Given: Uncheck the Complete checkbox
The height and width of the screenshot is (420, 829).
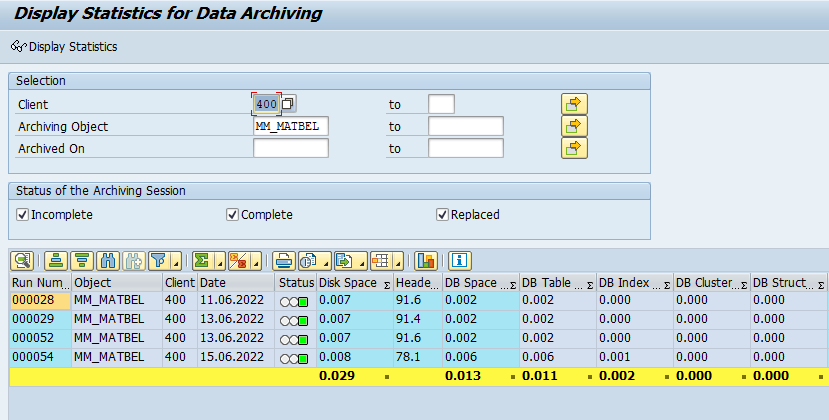Looking at the screenshot, I should [x=232, y=215].
